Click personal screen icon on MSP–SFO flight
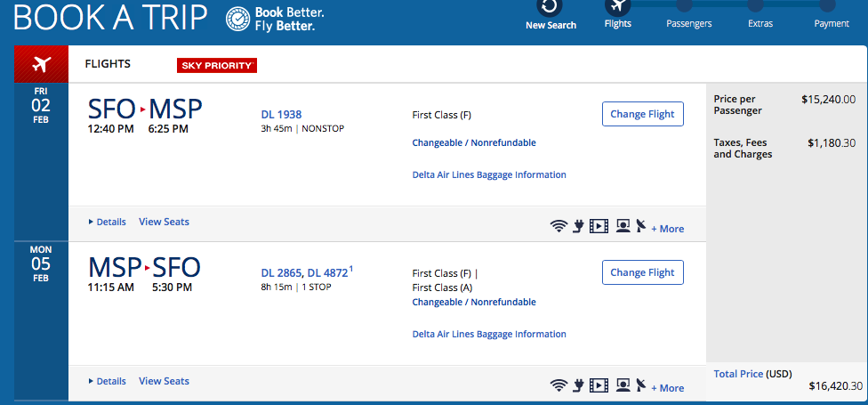This screenshot has width=868, height=405. pyautogui.click(x=623, y=385)
